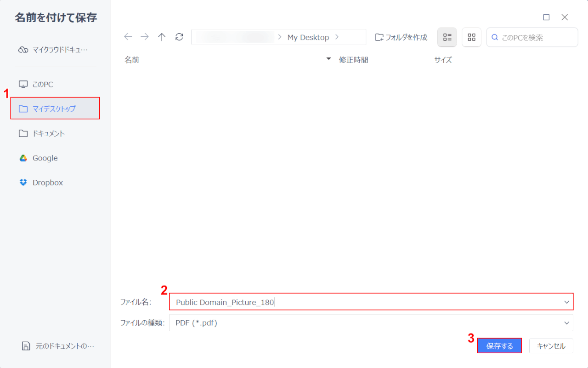Click the search magnifier icon
This screenshot has width=588, height=368.
(495, 37)
